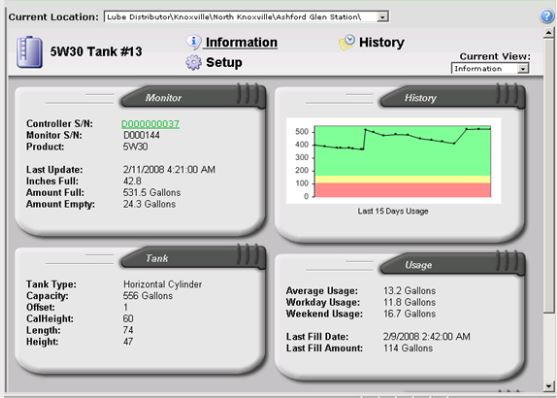
Task: Click the Last 15 Days Usage chart
Action: pyautogui.click(x=394, y=161)
